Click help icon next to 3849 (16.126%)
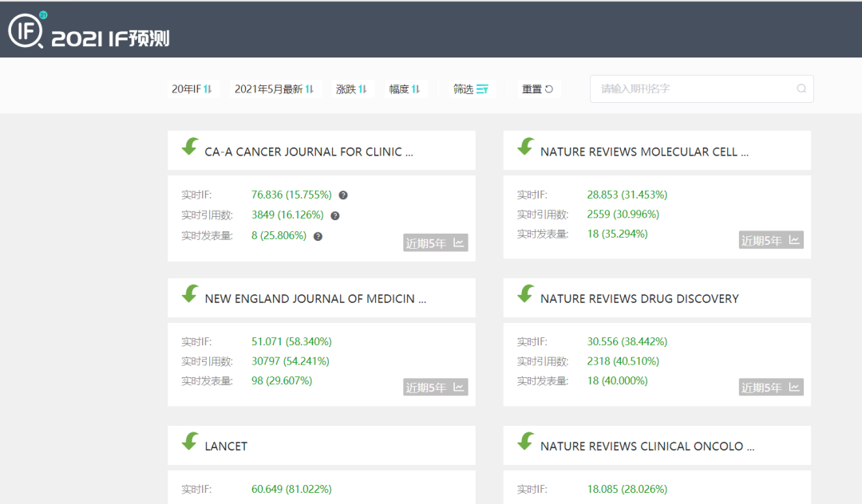The height and width of the screenshot is (504, 862). point(334,216)
